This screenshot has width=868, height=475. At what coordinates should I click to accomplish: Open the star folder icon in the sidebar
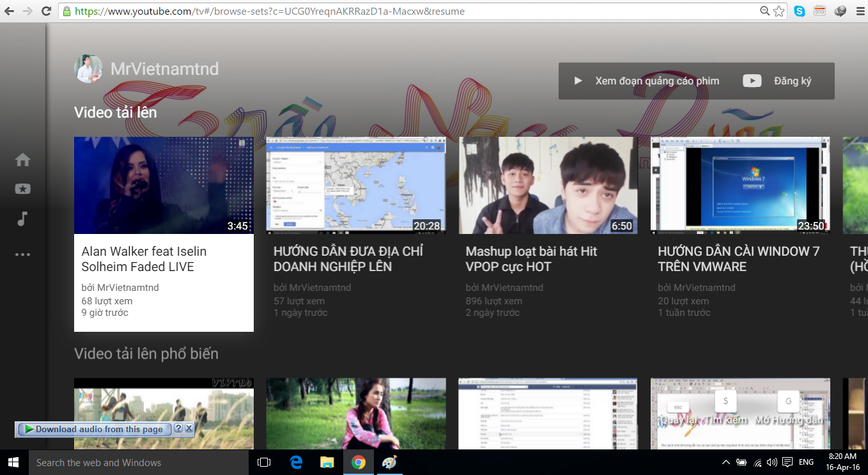tap(23, 189)
